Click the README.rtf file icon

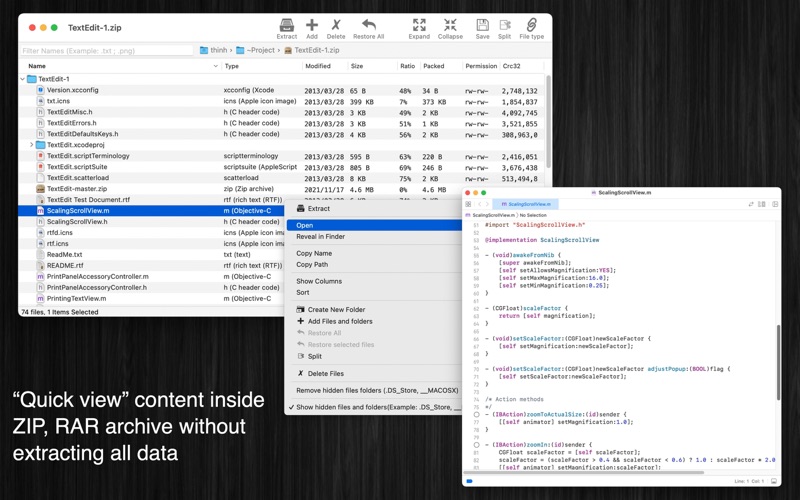click(41, 265)
